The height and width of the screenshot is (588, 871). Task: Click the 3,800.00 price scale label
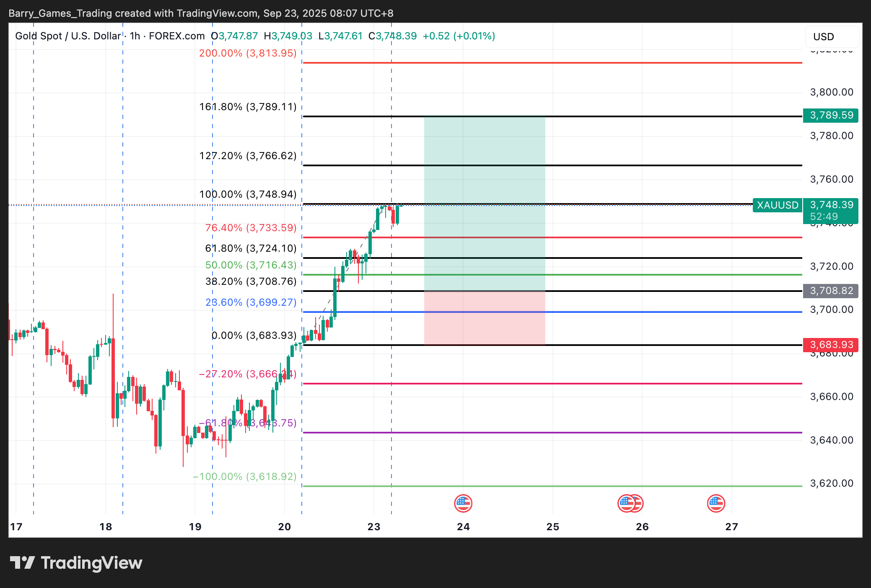click(x=832, y=92)
